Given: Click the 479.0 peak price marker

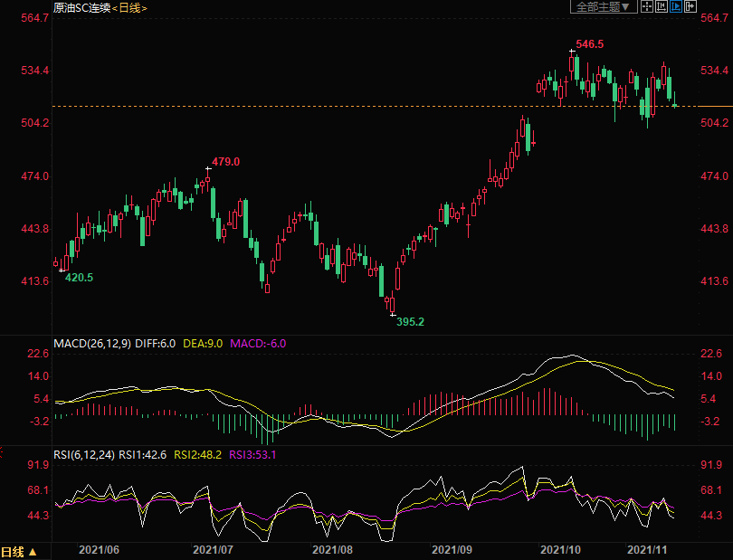Looking at the screenshot, I should point(225,161).
